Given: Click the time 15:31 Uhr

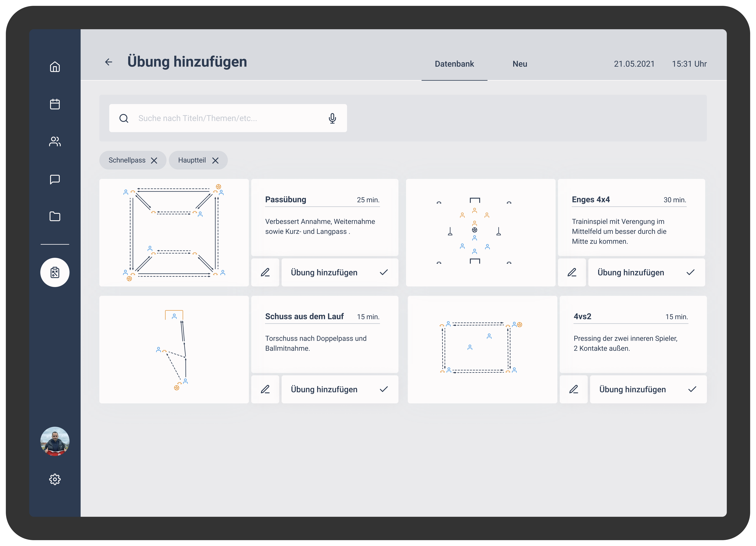Looking at the screenshot, I should coord(689,64).
